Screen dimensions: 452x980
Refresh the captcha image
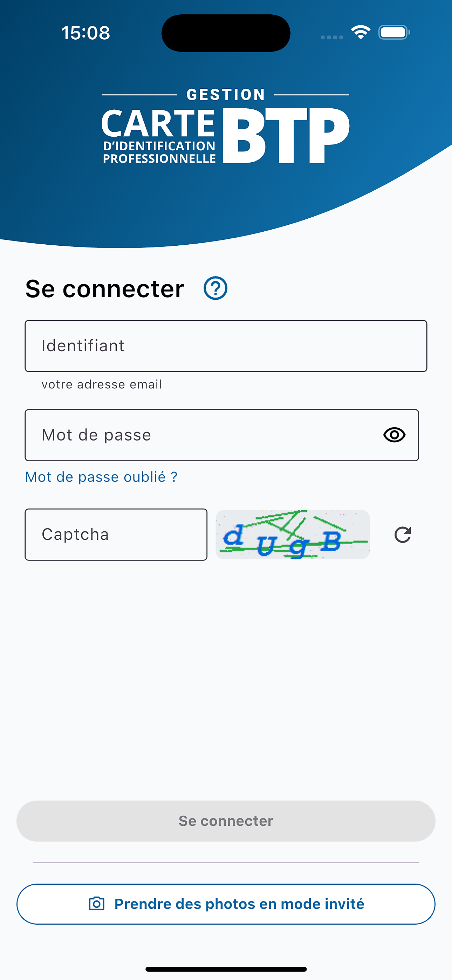pyautogui.click(x=403, y=535)
